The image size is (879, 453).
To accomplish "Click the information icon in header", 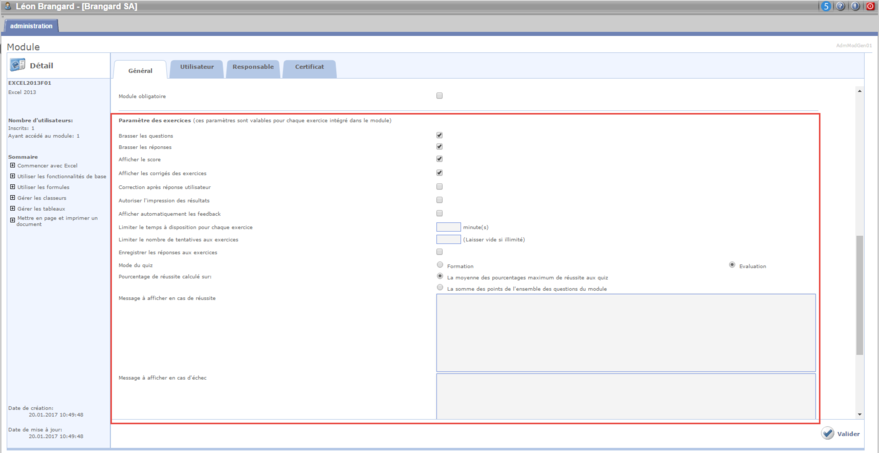I will [x=855, y=6].
